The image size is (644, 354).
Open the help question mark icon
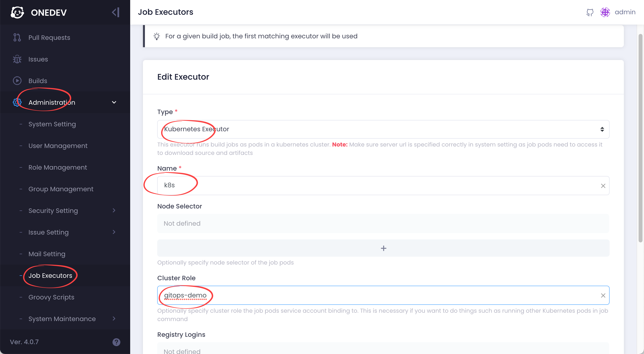coord(116,342)
